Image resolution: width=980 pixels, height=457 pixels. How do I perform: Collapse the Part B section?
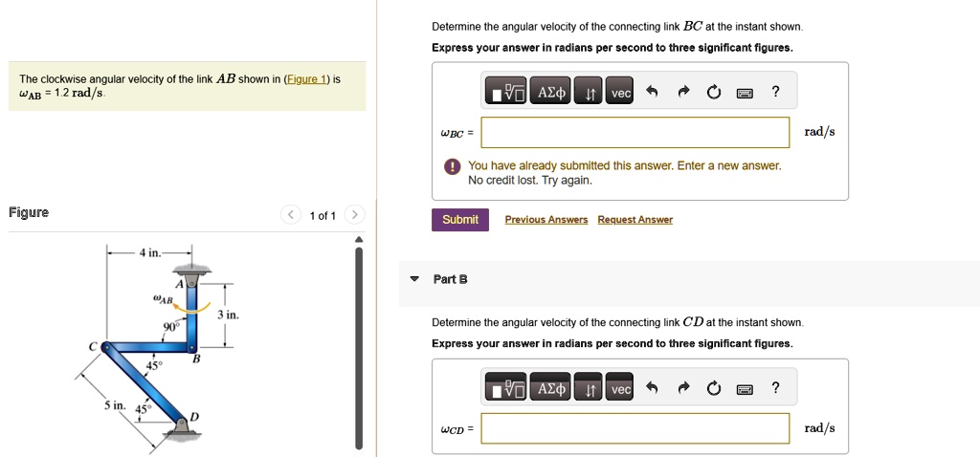414,279
